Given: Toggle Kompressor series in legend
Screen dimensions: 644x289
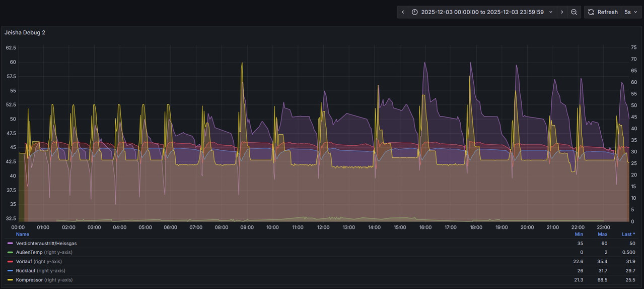Looking at the screenshot, I should coord(29,279).
